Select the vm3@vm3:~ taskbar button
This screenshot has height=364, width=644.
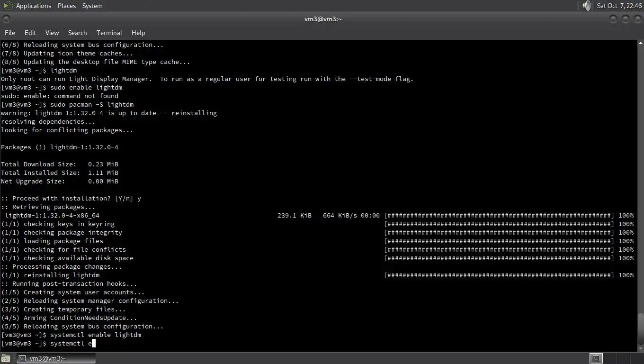[56, 358]
